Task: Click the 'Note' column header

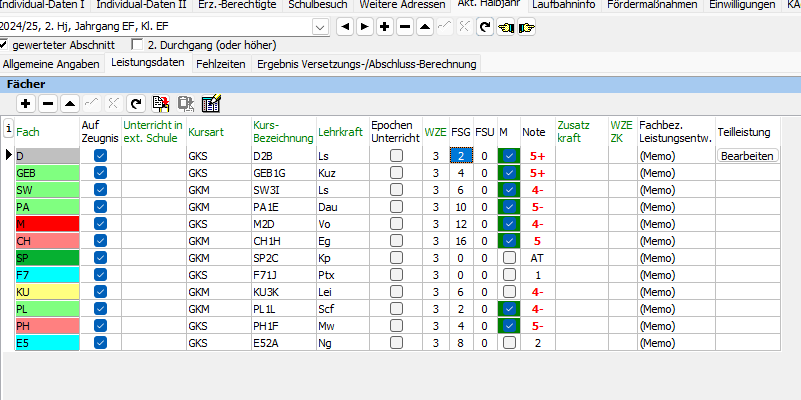Action: [x=537, y=132]
